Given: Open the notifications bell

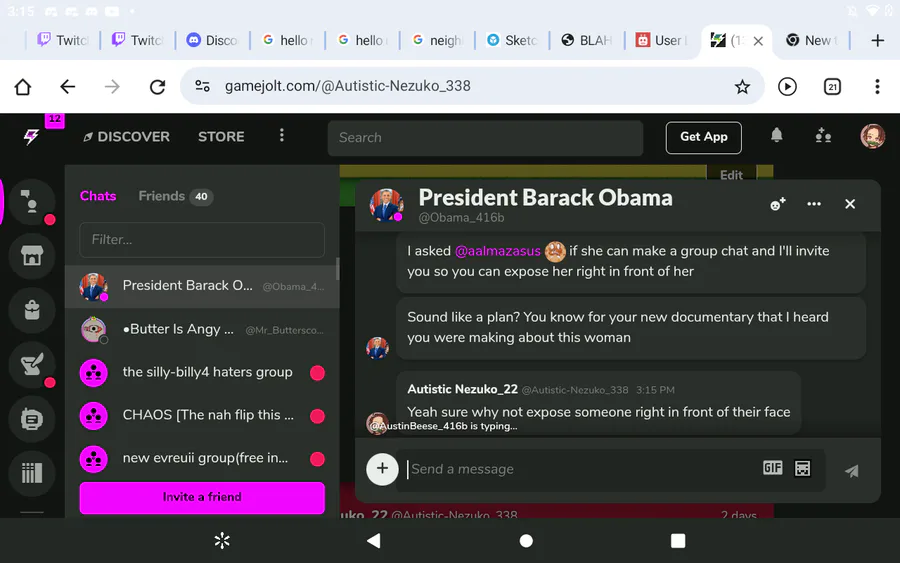Looking at the screenshot, I should (x=776, y=135).
